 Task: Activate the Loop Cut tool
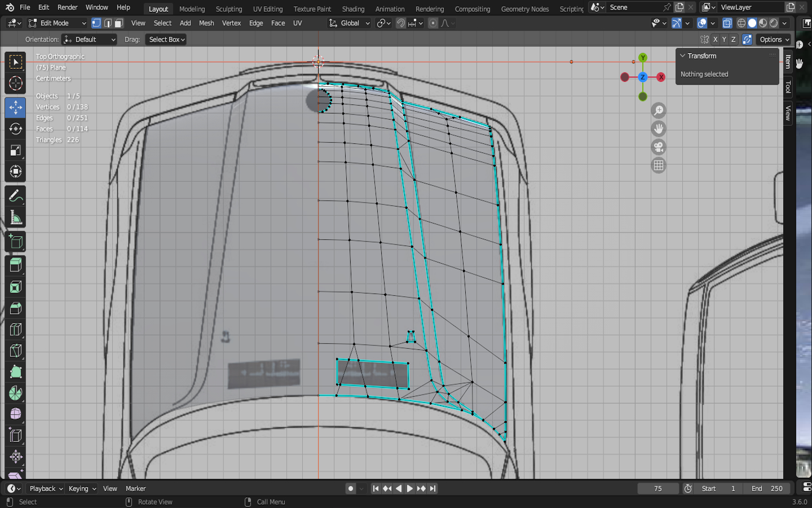coord(16,330)
